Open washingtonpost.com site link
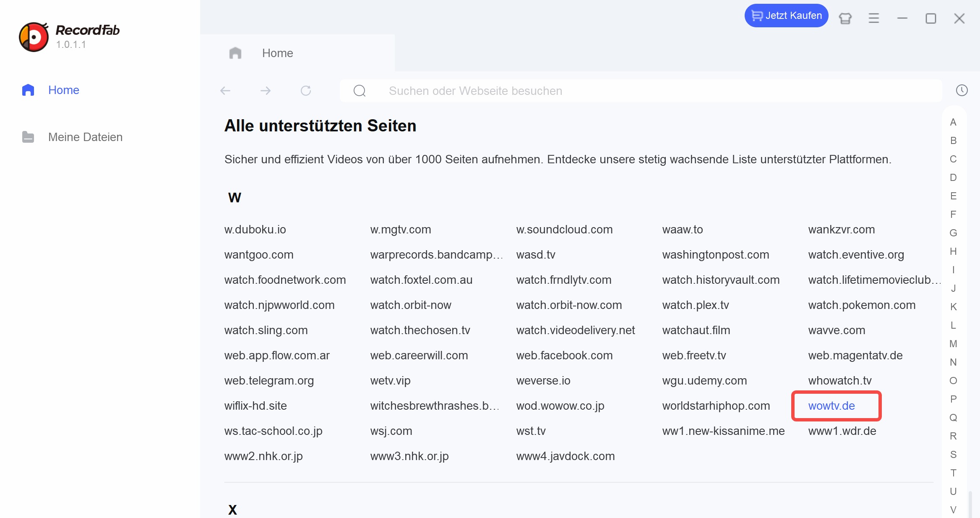The image size is (980, 518). coord(716,255)
